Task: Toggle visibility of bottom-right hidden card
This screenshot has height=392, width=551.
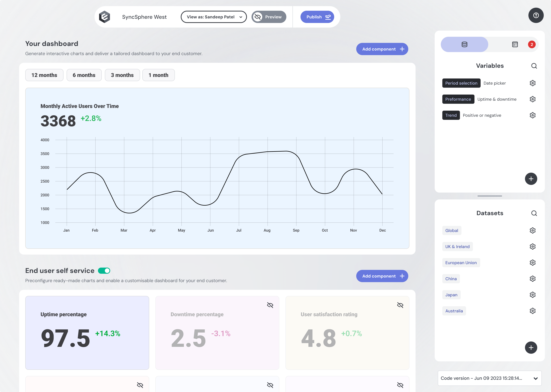Action: 400,385
